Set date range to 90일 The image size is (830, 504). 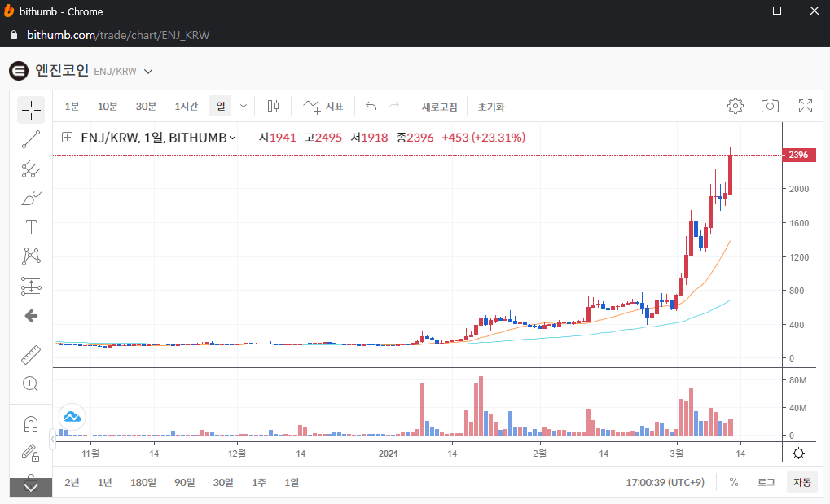185,482
